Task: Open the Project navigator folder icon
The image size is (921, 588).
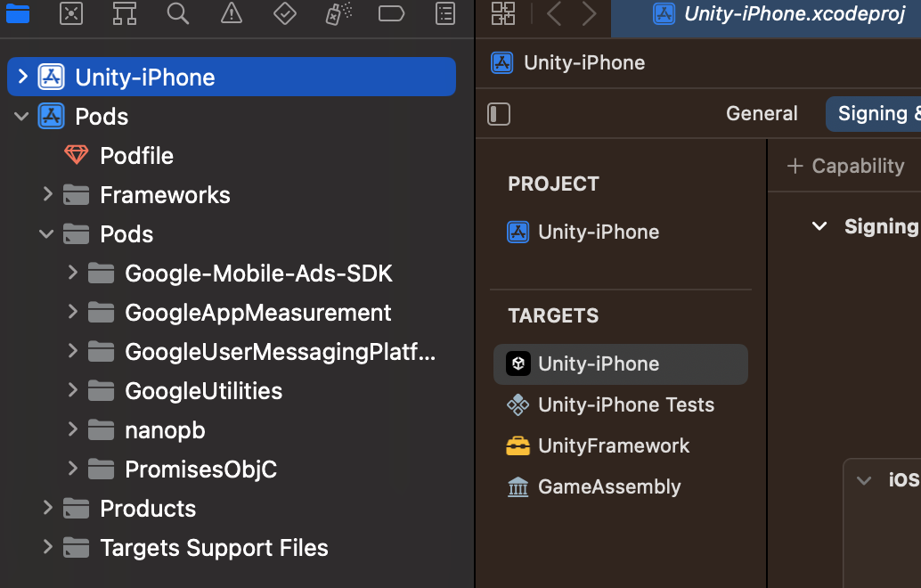Action: click(18, 13)
